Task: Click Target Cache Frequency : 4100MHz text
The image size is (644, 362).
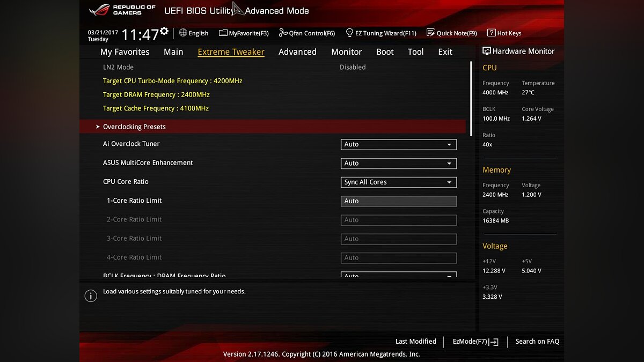Action: (x=156, y=108)
